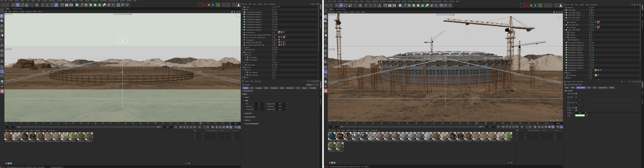The height and width of the screenshot is (168, 644).
Task: Open the Takes side tab, left window
Action: [x=321, y=14]
